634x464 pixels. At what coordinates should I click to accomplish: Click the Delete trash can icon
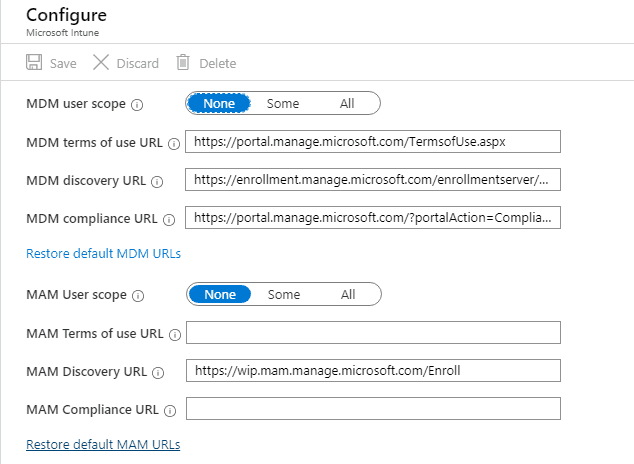pos(183,63)
